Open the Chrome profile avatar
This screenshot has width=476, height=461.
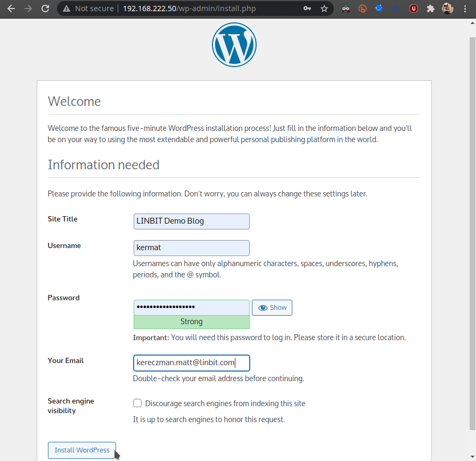(x=447, y=9)
